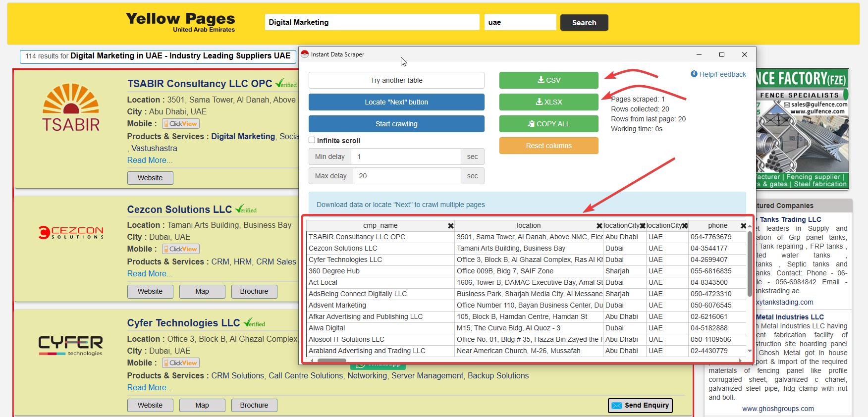The height and width of the screenshot is (417, 868).
Task: Click the COPY ALL button
Action: point(549,124)
